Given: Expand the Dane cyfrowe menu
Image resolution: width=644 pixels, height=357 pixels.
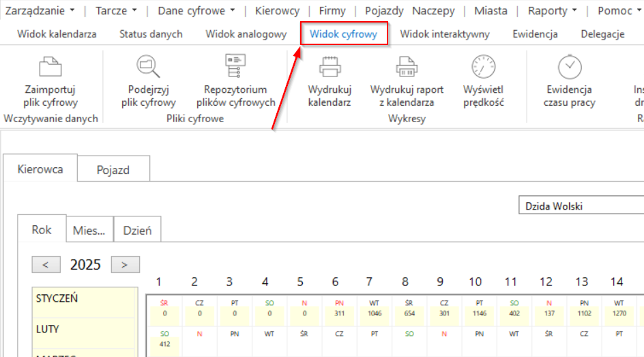Looking at the screenshot, I should coord(196,11).
